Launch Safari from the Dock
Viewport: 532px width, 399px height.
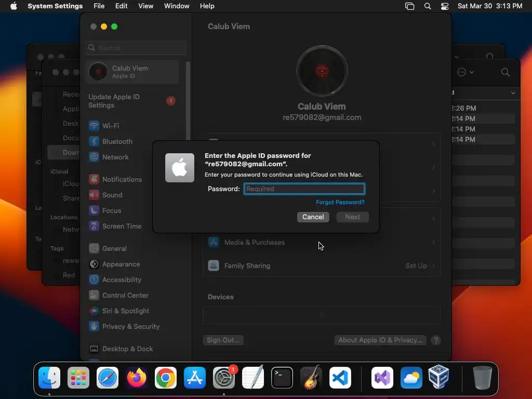(108, 378)
